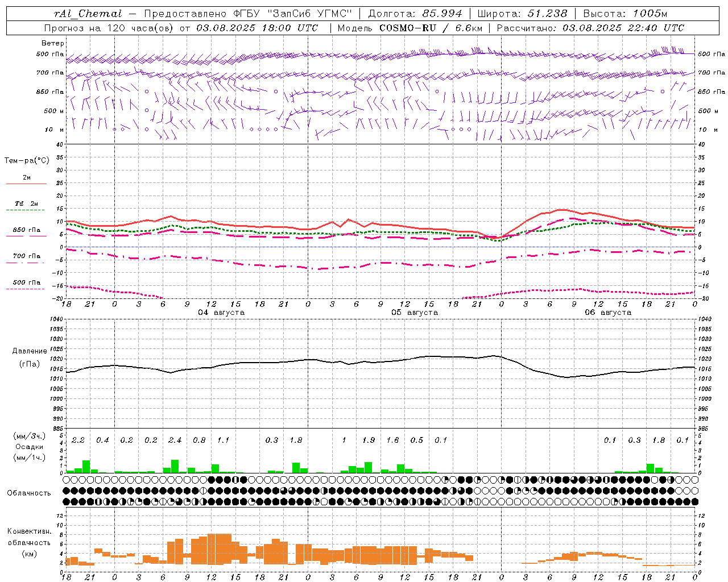Click the 'Облачность' cloud cover label
The height and width of the screenshot is (582, 728).
(x=29, y=493)
